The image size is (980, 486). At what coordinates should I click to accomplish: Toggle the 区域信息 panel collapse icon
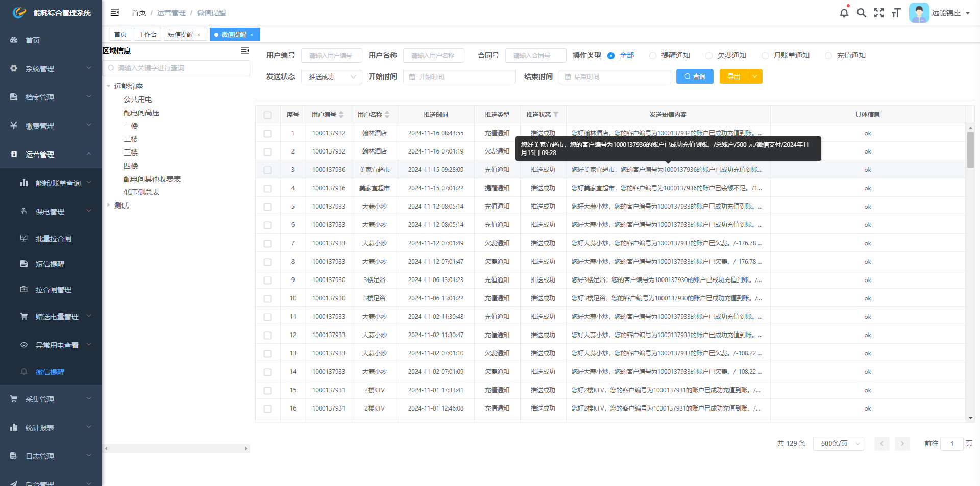(245, 50)
